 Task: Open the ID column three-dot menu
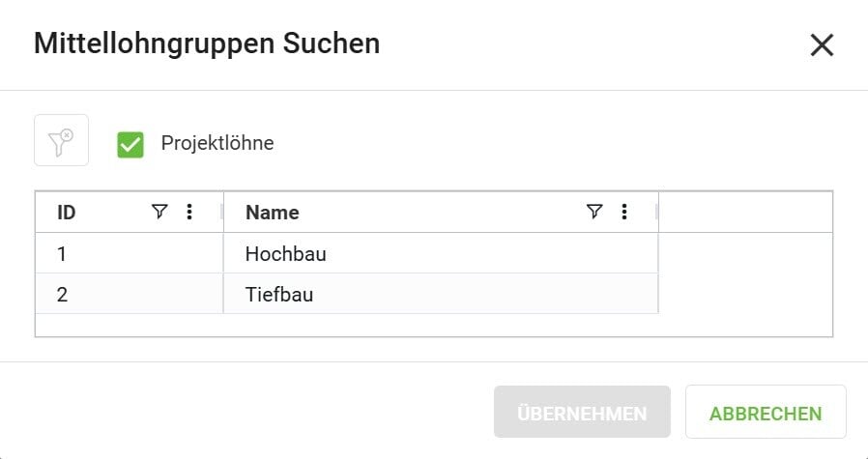point(189,212)
